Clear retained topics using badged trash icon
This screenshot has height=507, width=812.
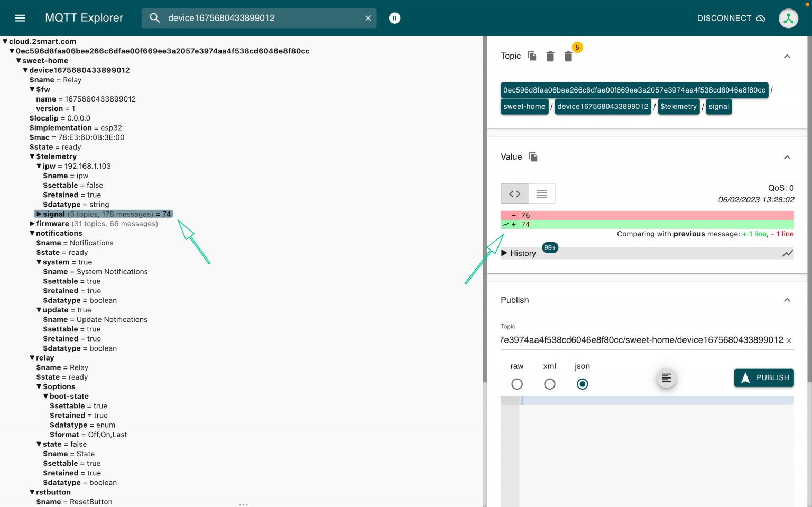(568, 56)
